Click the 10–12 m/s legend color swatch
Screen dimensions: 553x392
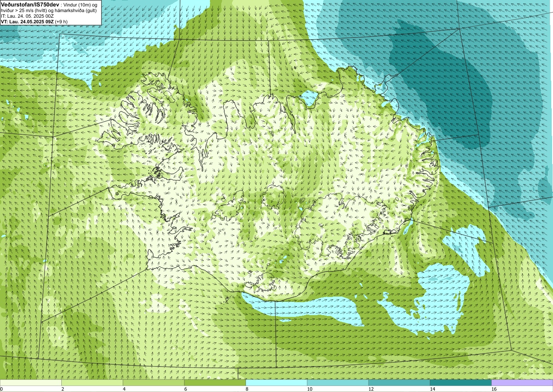point(338,383)
